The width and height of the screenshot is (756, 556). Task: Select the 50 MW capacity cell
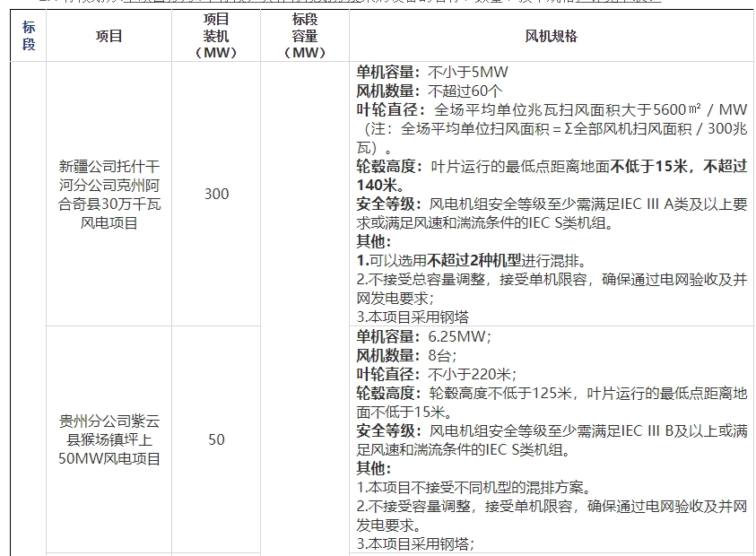tap(216, 439)
